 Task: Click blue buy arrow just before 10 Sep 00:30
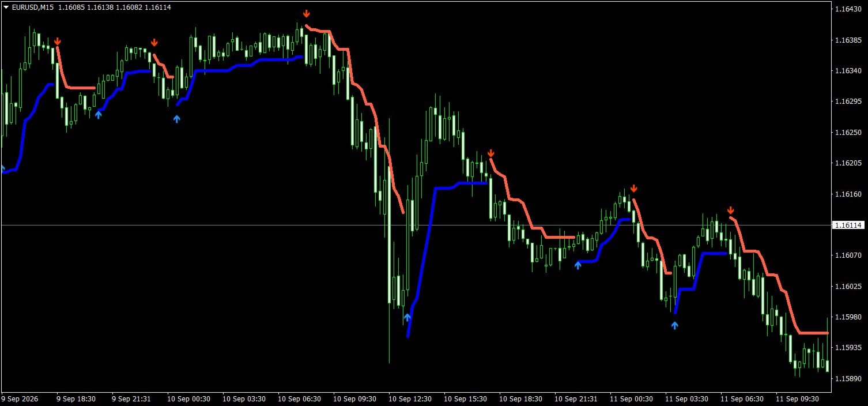[177, 119]
